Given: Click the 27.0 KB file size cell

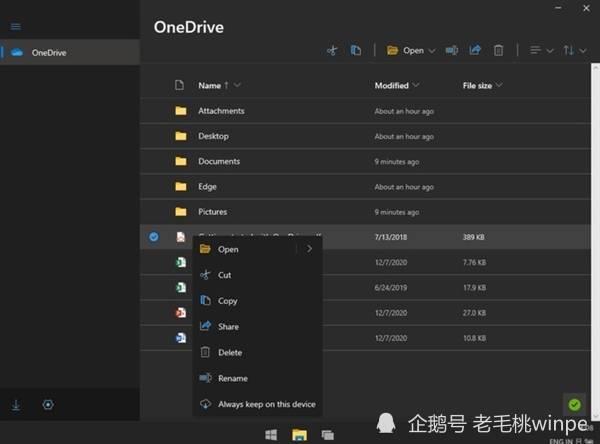Looking at the screenshot, I should [474, 313].
